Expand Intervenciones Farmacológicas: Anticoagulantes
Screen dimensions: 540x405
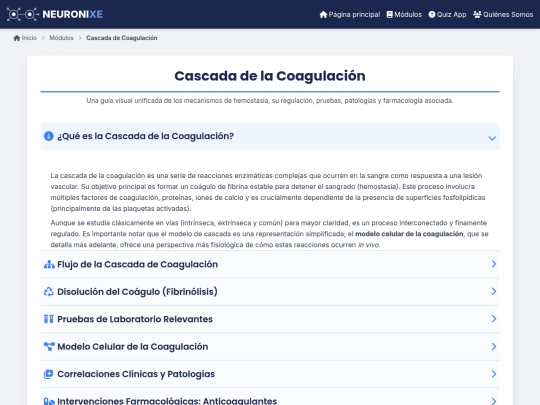[270, 397]
